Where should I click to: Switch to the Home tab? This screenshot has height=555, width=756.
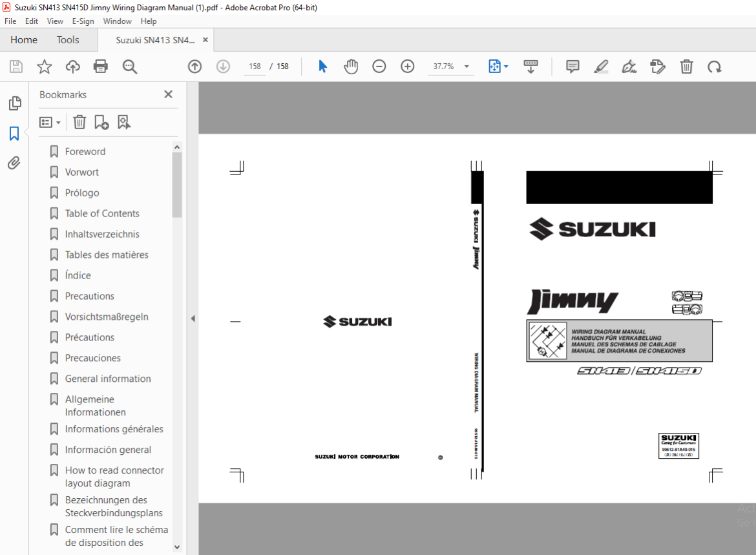pos(24,40)
